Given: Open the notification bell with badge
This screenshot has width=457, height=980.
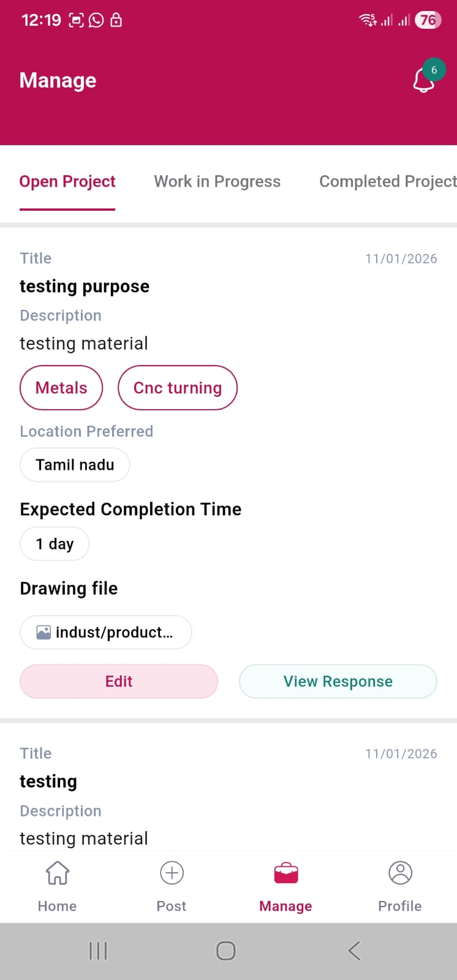Looking at the screenshot, I should 425,80.
